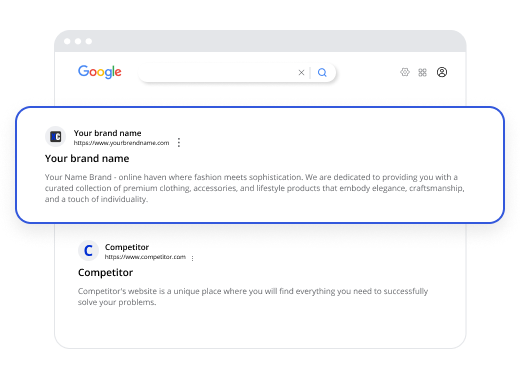This screenshot has width=520, height=380.
Task: Clear search with the X icon
Action: (301, 72)
